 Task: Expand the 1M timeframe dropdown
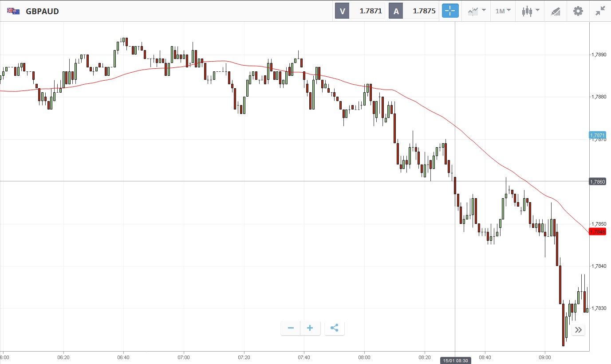click(x=503, y=11)
